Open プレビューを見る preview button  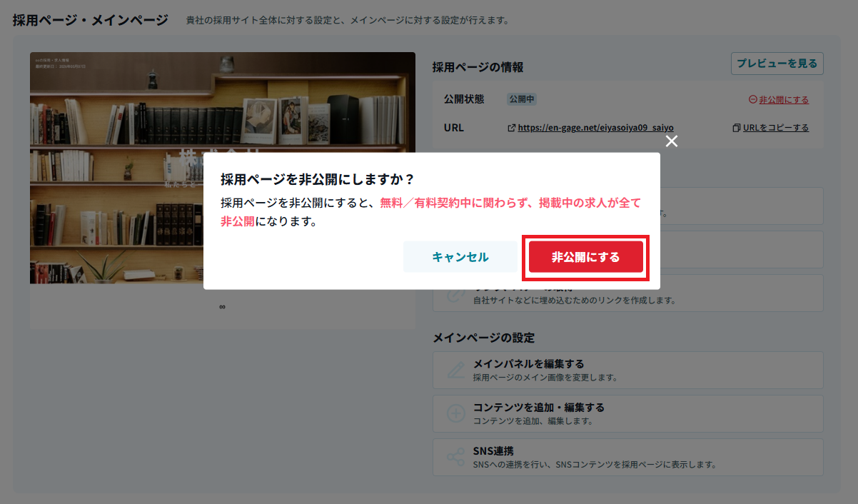coord(777,64)
